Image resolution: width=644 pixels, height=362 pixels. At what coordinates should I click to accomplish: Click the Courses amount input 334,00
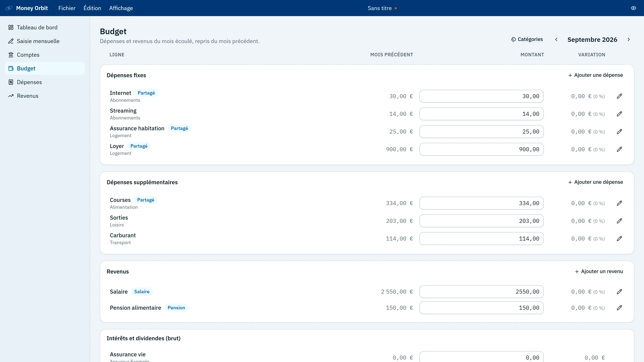point(482,203)
